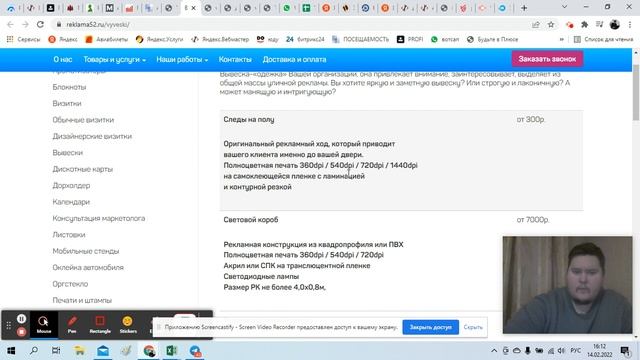Open the Chrome profile avatar
This screenshot has width=640, height=360.
615,25
